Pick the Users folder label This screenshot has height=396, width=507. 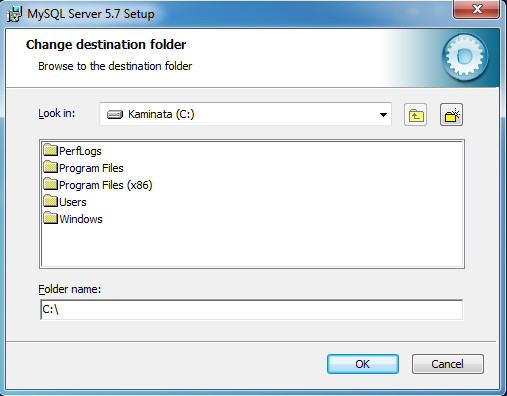tap(73, 202)
